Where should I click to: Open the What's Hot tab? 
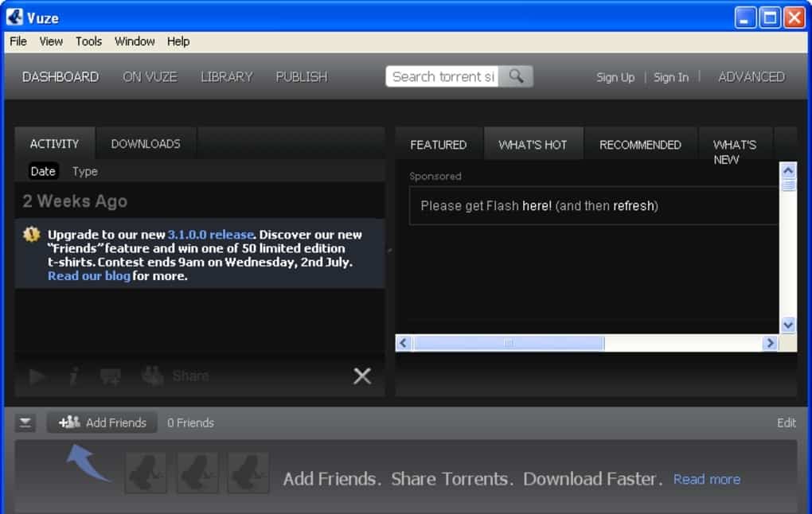(x=533, y=145)
